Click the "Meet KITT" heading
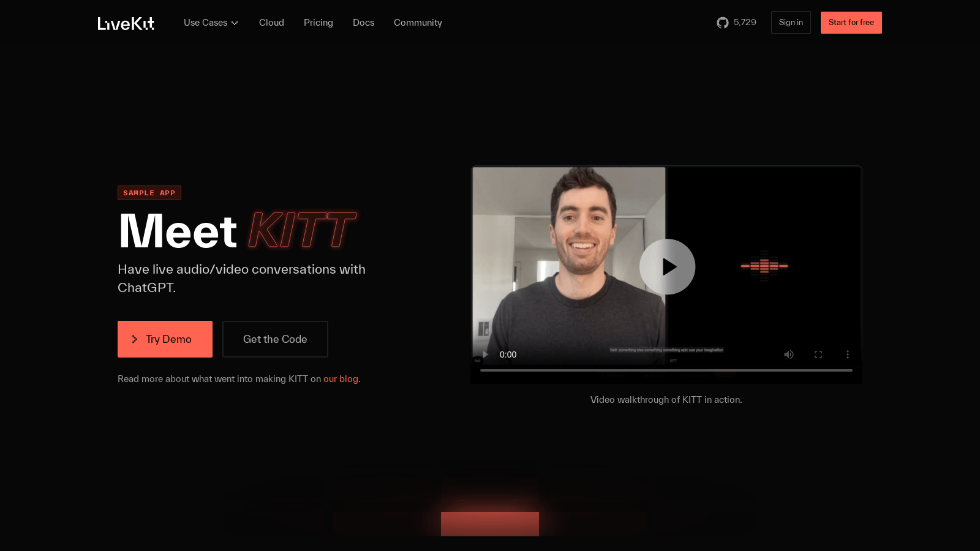 point(237,231)
